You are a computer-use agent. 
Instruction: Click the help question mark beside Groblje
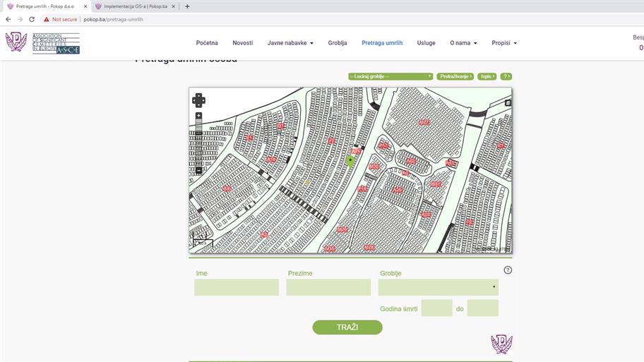pos(508,270)
